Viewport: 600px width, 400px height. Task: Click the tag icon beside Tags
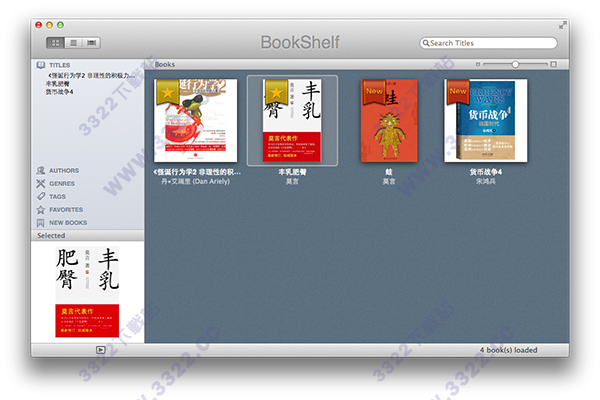click(41, 196)
